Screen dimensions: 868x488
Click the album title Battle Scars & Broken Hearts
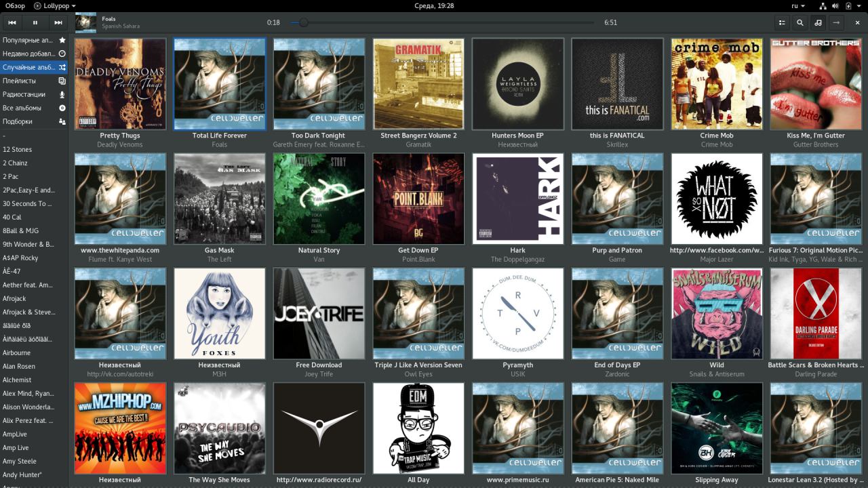[x=816, y=365]
